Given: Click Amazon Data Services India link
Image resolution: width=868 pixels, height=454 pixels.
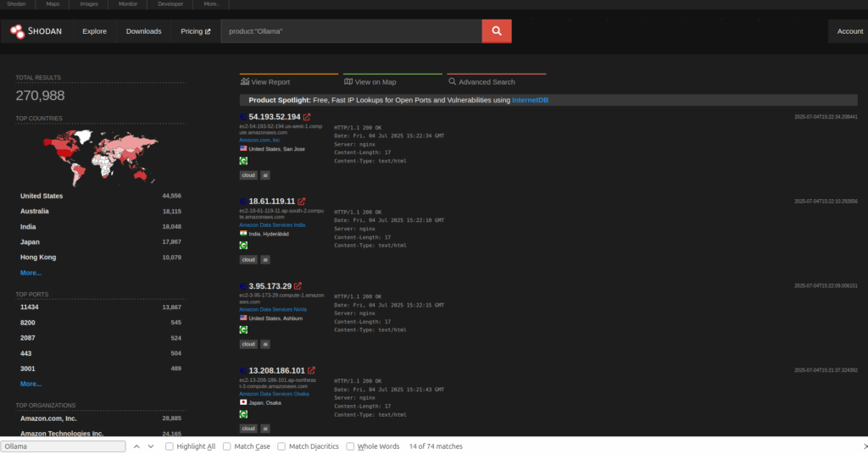Looking at the screenshot, I should click(272, 225).
